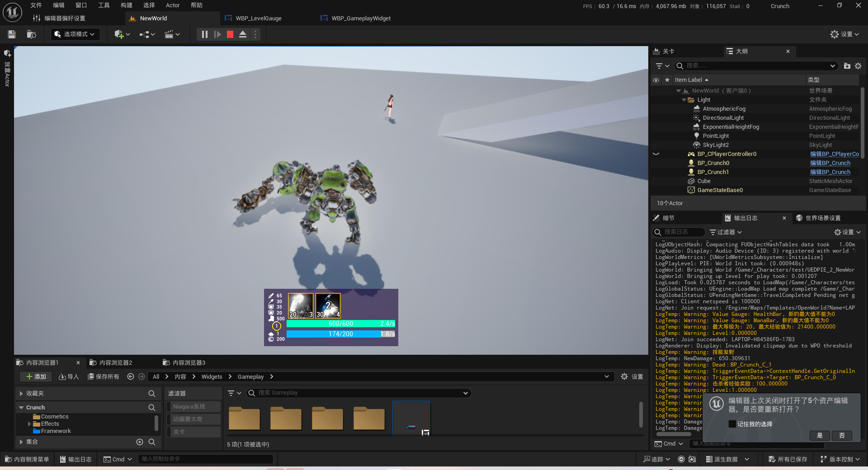Image resolution: width=868 pixels, height=470 pixels.
Task: Go back in content browser history
Action: click(131, 377)
